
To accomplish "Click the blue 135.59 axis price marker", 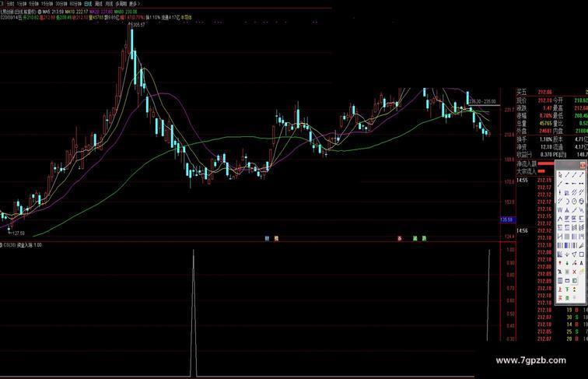I will pyautogui.click(x=508, y=219).
